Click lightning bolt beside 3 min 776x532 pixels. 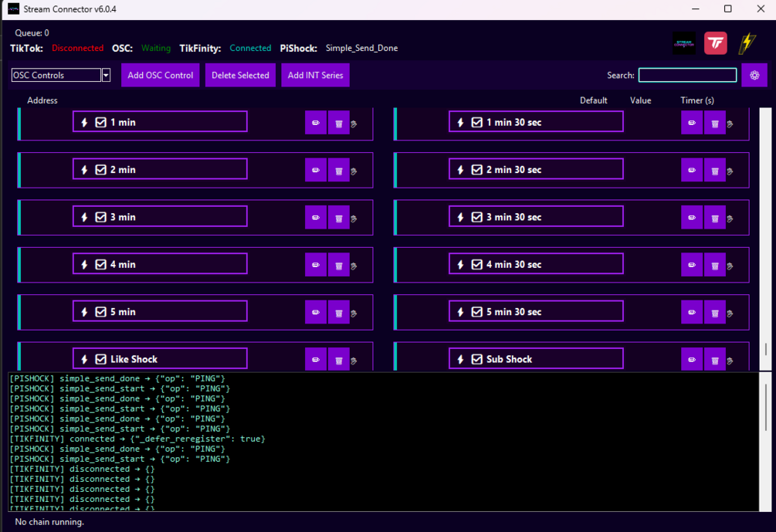pos(85,217)
